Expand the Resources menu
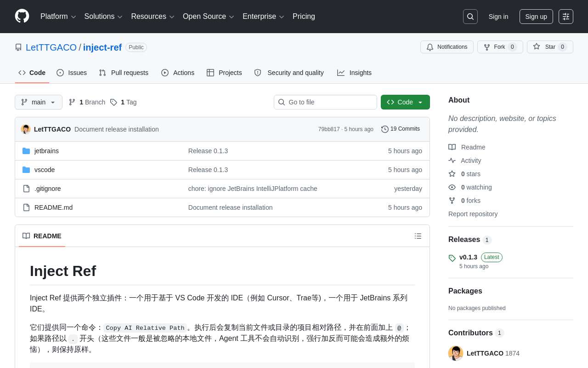 (x=153, y=17)
